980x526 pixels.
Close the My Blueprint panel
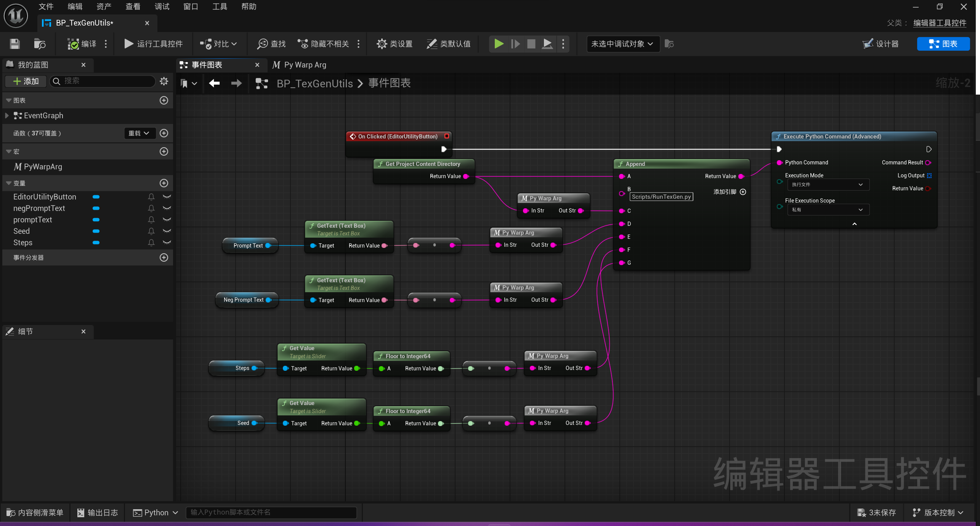pyautogui.click(x=83, y=65)
